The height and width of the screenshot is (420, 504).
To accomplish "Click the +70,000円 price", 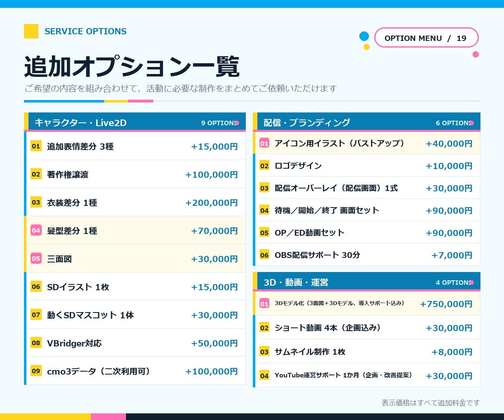I will coord(214,231).
